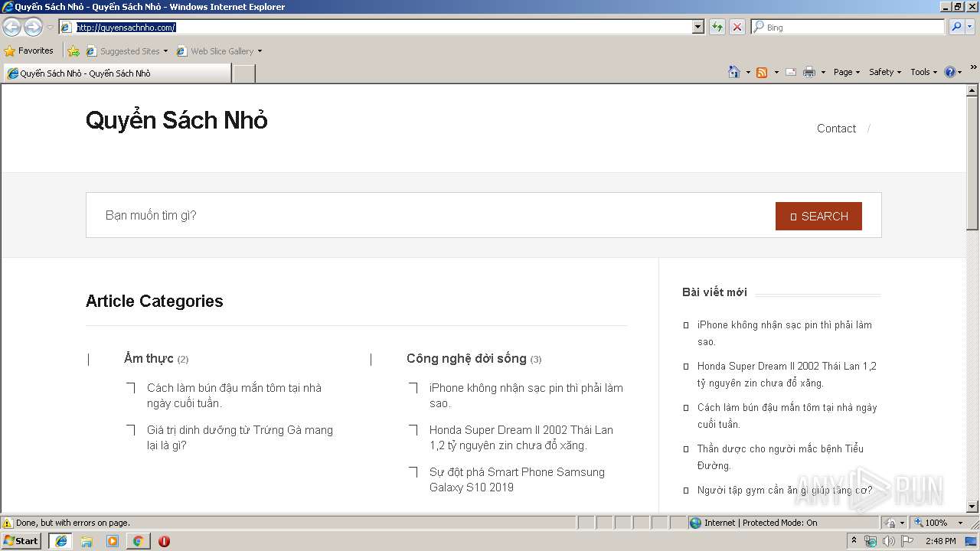
Task: Open Ẩm thực category link
Action: pos(149,358)
